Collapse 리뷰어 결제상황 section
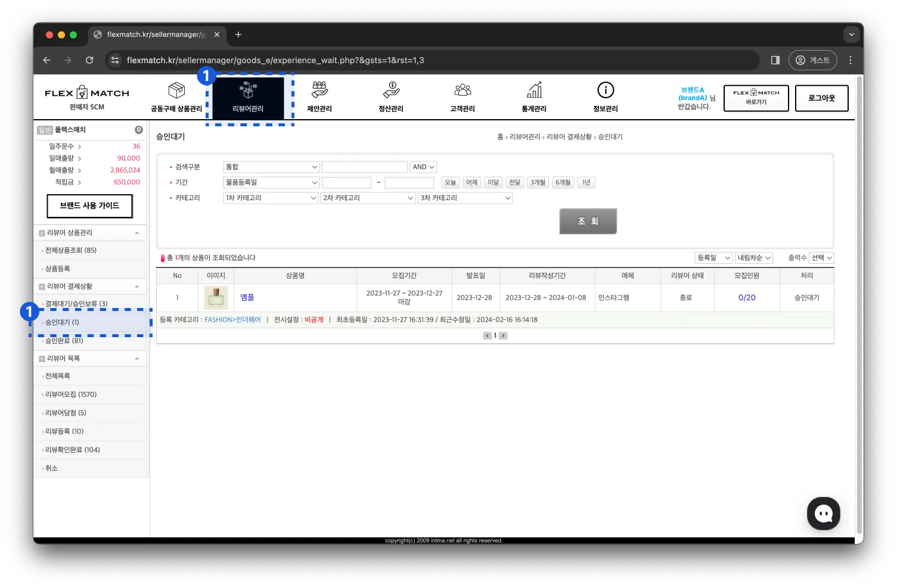Viewport: 897px width, 588px height. (137, 287)
